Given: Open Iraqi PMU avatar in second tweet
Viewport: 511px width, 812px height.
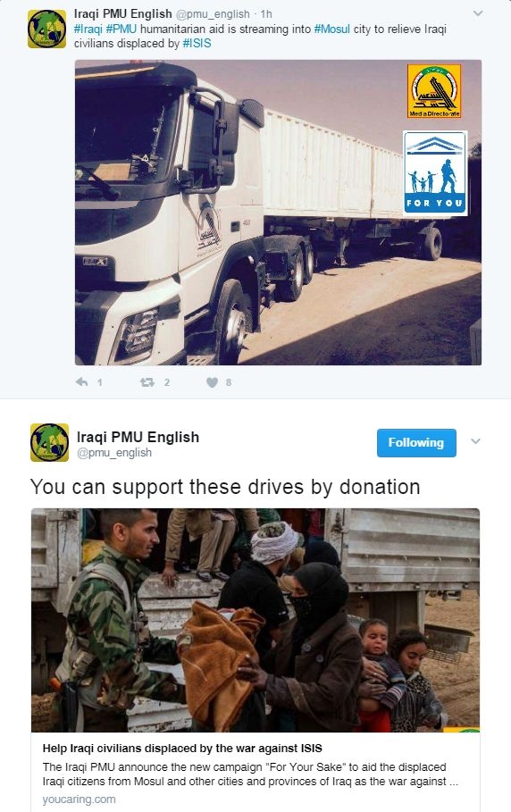Looking at the screenshot, I should click(x=49, y=442).
